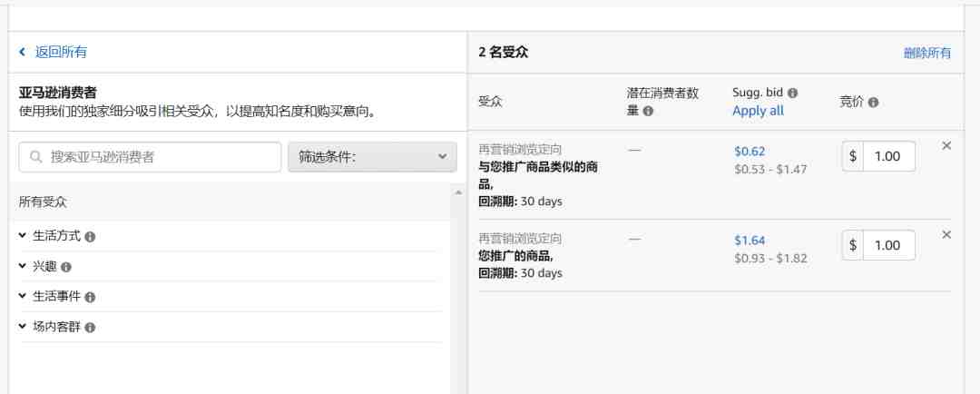Click bid range $0.93 - $1.82
Screen dimensions: 980x394
click(x=770, y=259)
